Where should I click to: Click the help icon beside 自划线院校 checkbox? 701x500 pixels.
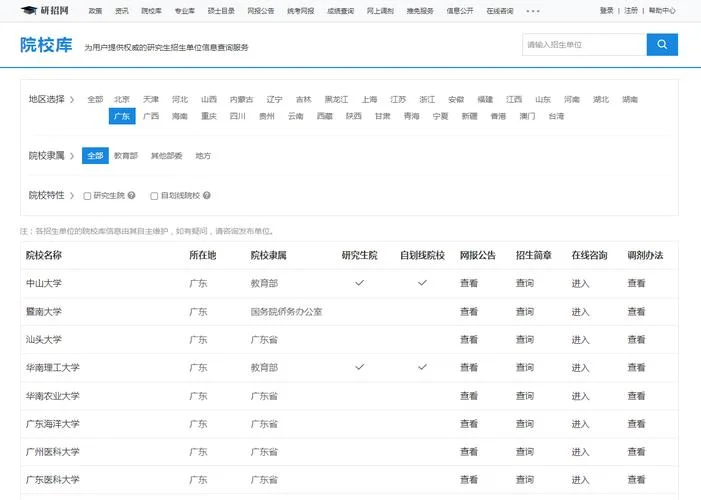[207, 195]
